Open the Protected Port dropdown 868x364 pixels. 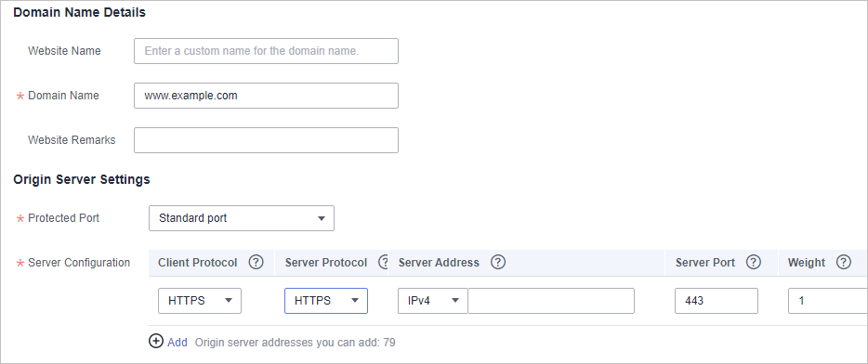(x=242, y=218)
